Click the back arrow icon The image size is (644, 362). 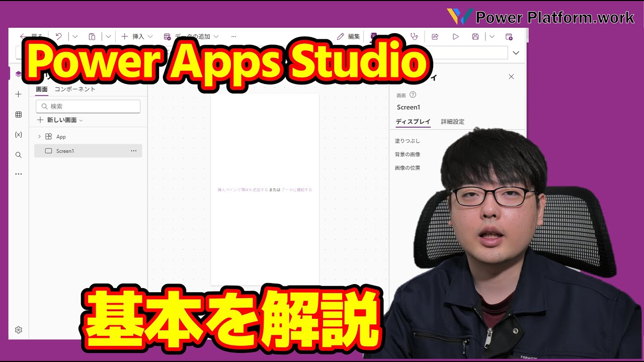coord(23,36)
